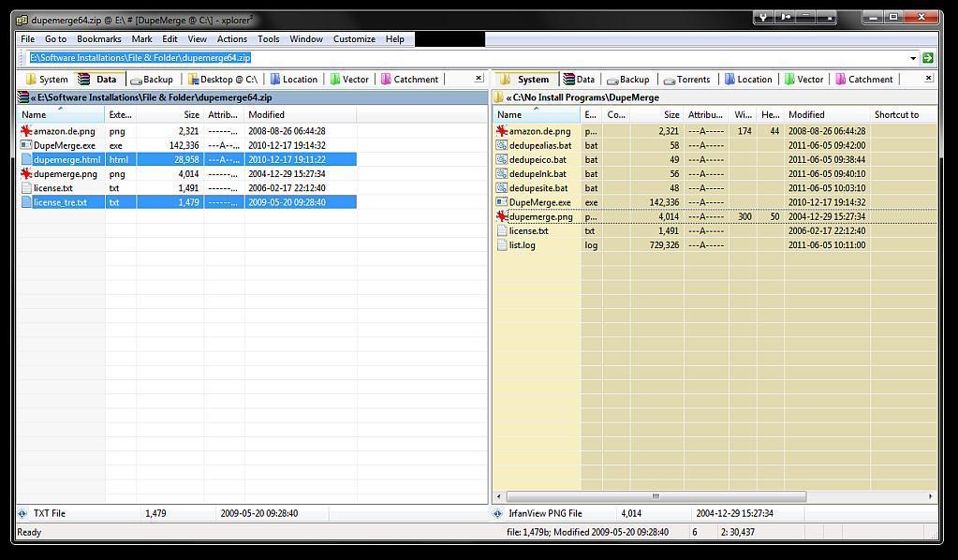
Task: Close the active tab in the left pane
Action: point(479,78)
